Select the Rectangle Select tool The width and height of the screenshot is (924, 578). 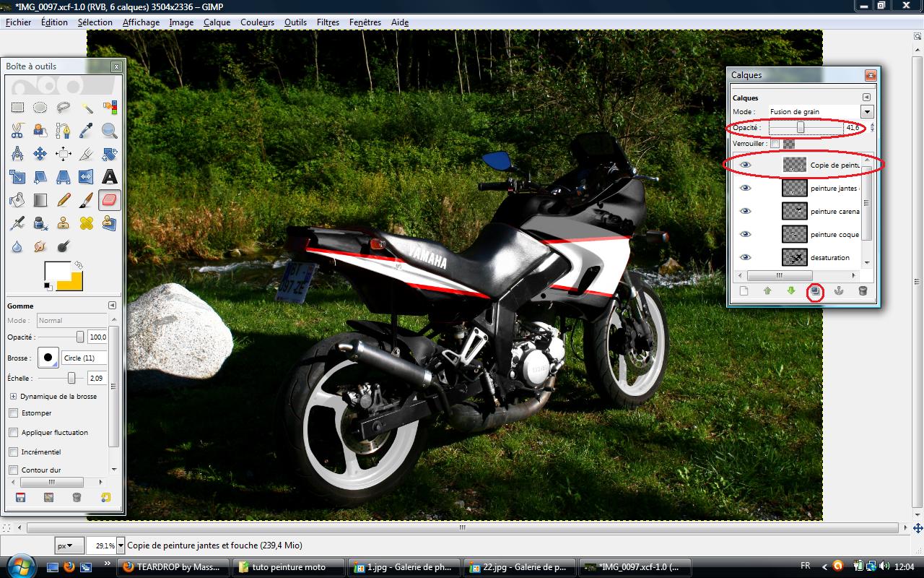pyautogui.click(x=17, y=108)
